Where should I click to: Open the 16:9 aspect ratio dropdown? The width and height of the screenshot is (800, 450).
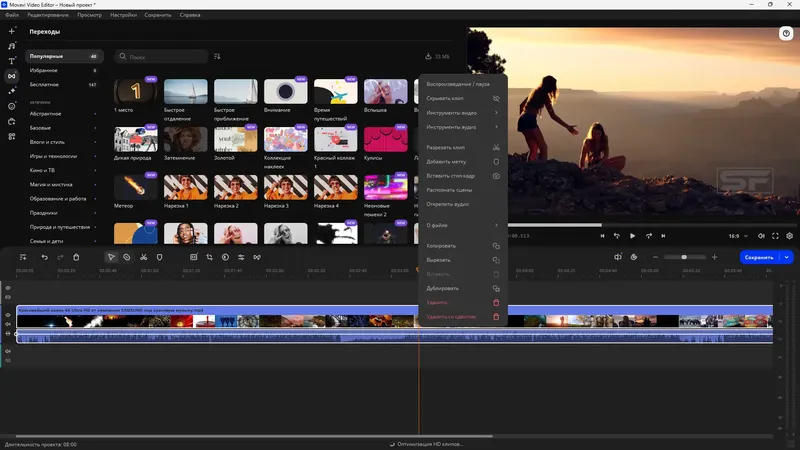pos(737,236)
